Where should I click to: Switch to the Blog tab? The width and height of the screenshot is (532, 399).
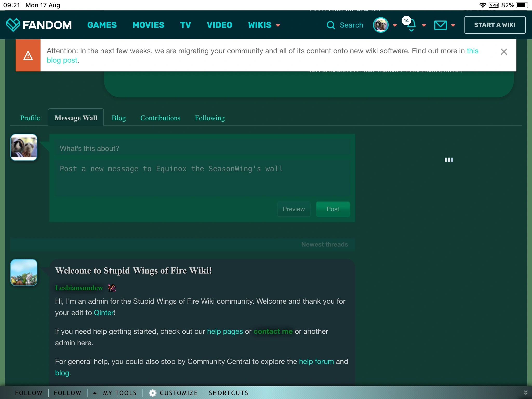tap(118, 118)
